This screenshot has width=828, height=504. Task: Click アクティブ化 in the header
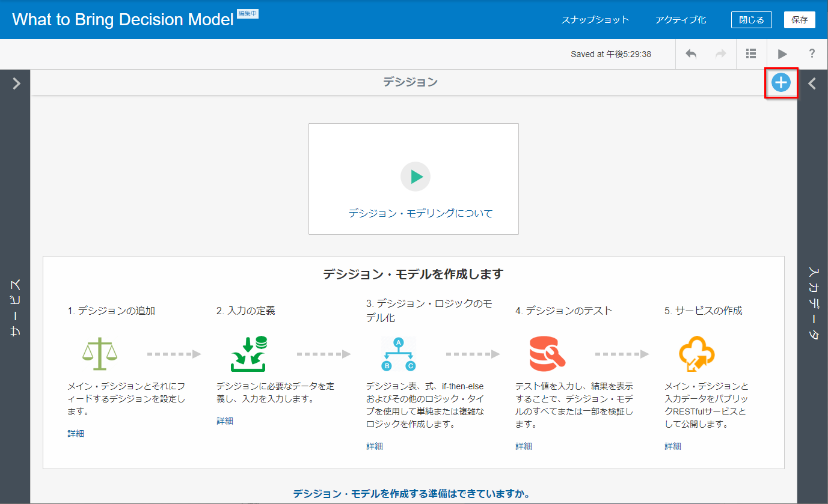[680, 20]
